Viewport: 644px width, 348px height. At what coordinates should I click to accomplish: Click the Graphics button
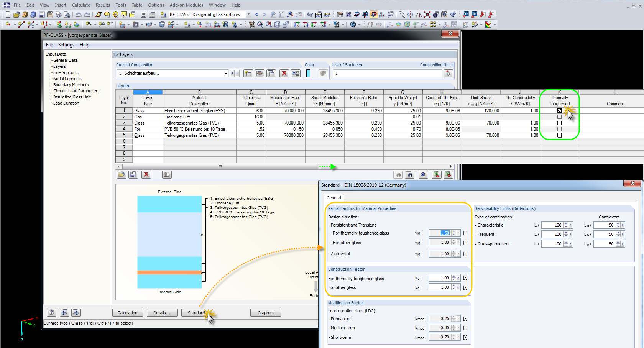pyautogui.click(x=266, y=313)
